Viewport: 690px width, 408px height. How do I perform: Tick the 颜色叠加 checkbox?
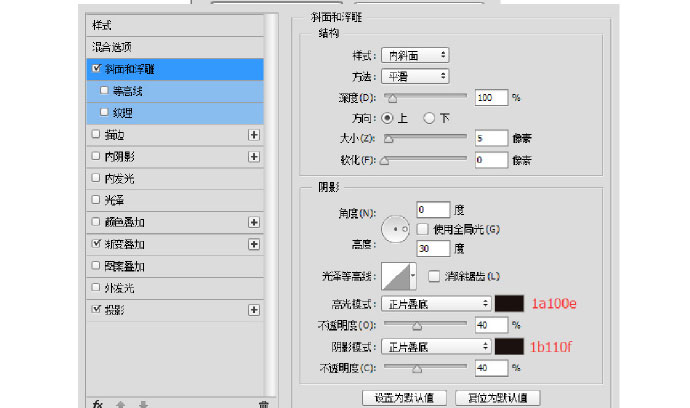(x=96, y=221)
